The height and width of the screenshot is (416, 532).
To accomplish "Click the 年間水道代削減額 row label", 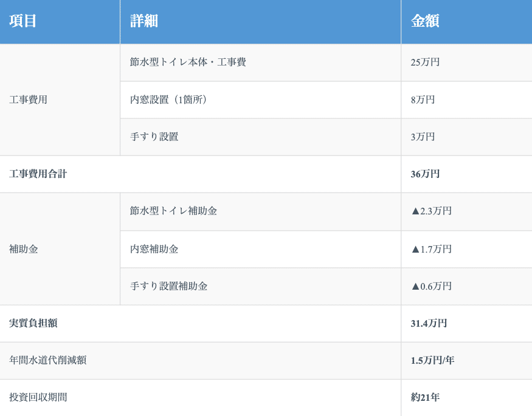I will (48, 360).
